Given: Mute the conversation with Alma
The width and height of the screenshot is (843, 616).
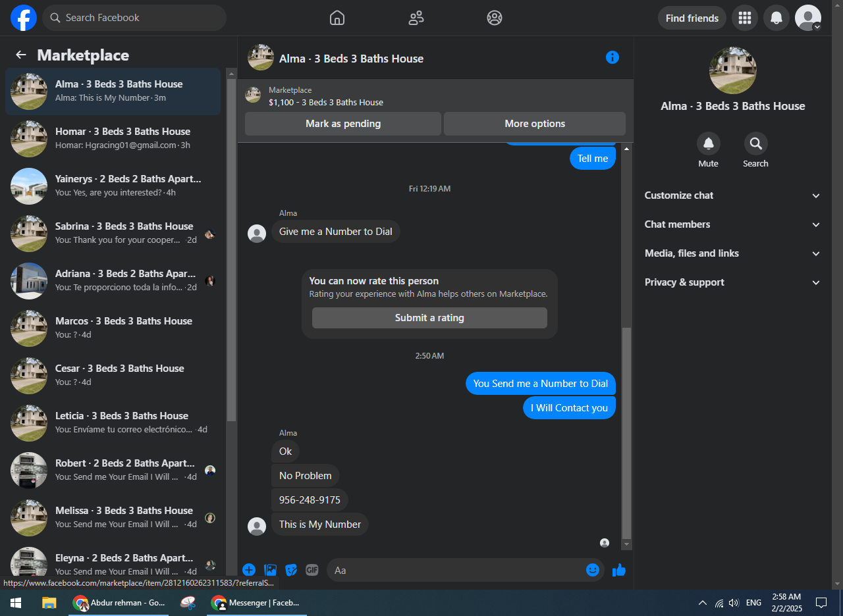Looking at the screenshot, I should (x=709, y=143).
